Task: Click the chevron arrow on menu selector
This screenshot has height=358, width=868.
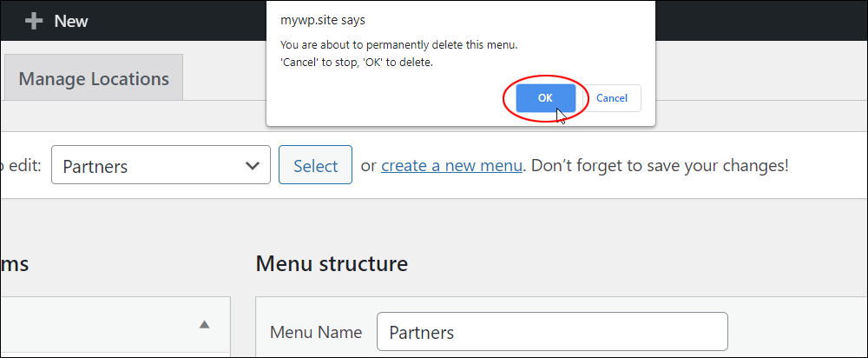Action: pos(253,165)
